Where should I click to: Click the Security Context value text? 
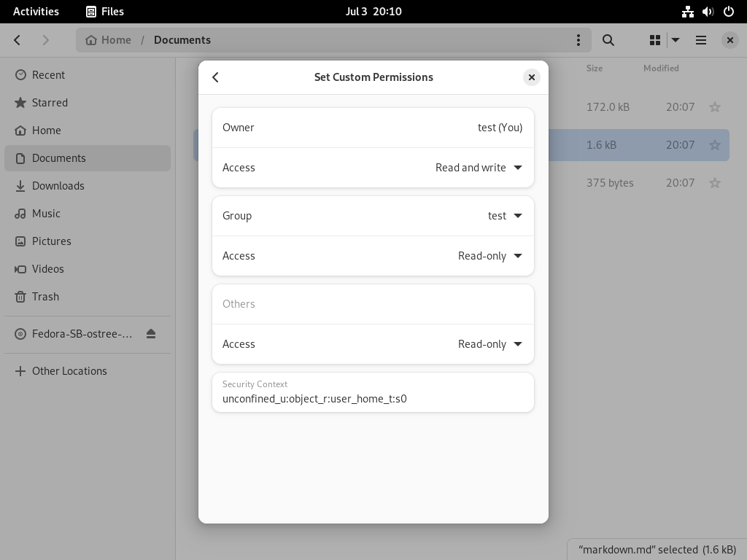tap(314, 399)
